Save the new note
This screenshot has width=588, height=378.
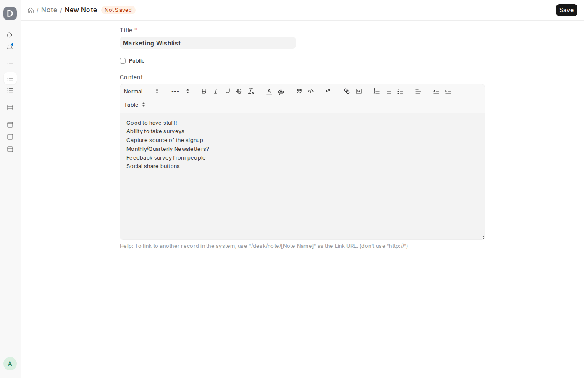[x=567, y=10]
